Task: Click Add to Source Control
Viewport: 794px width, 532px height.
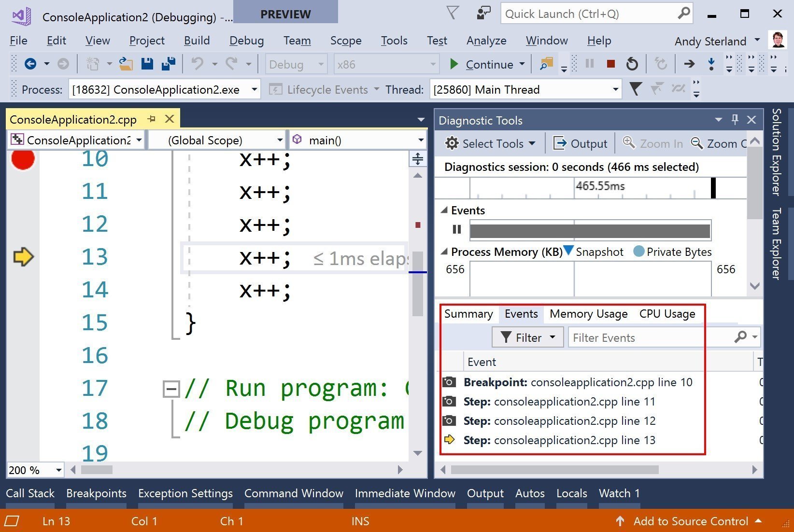Action: coord(690,521)
